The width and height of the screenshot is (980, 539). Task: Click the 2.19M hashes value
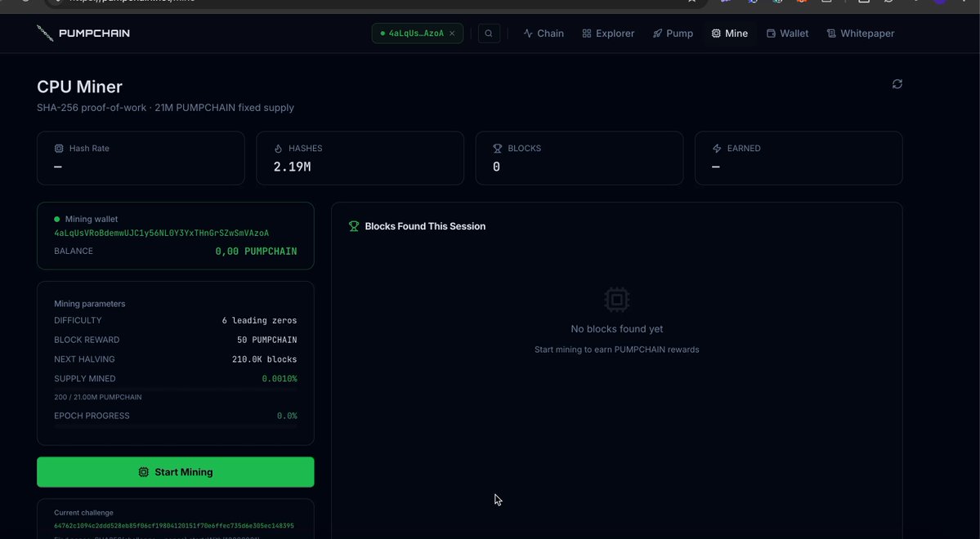click(292, 167)
